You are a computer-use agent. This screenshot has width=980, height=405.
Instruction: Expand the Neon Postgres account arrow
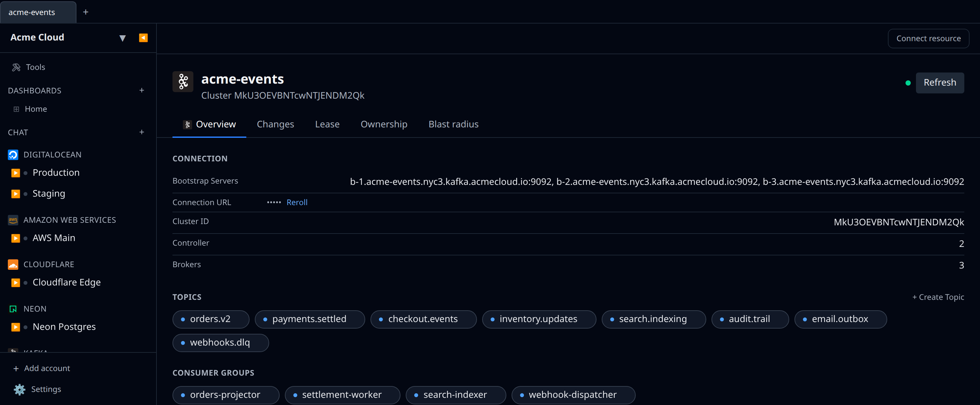coord(15,327)
